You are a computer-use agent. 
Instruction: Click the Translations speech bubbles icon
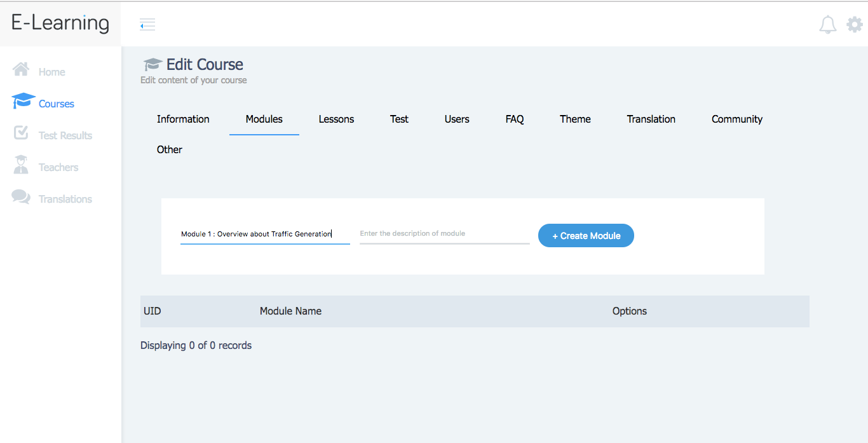point(21,197)
